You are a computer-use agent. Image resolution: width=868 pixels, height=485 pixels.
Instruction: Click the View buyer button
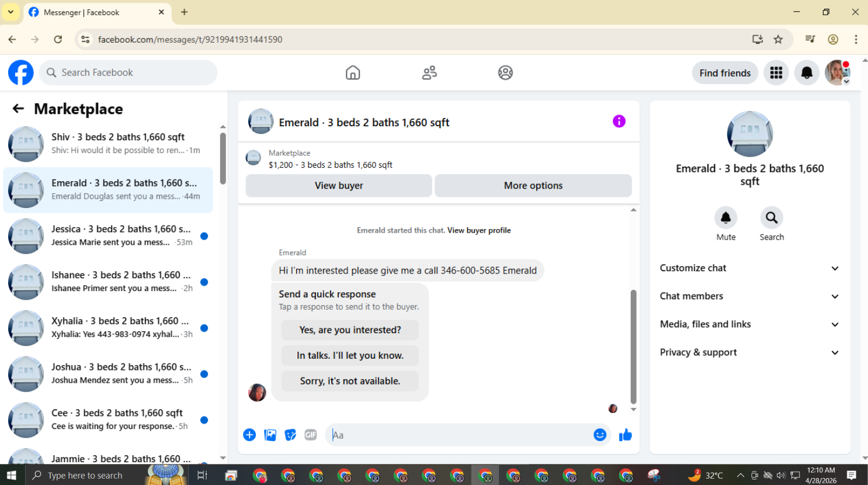(339, 185)
